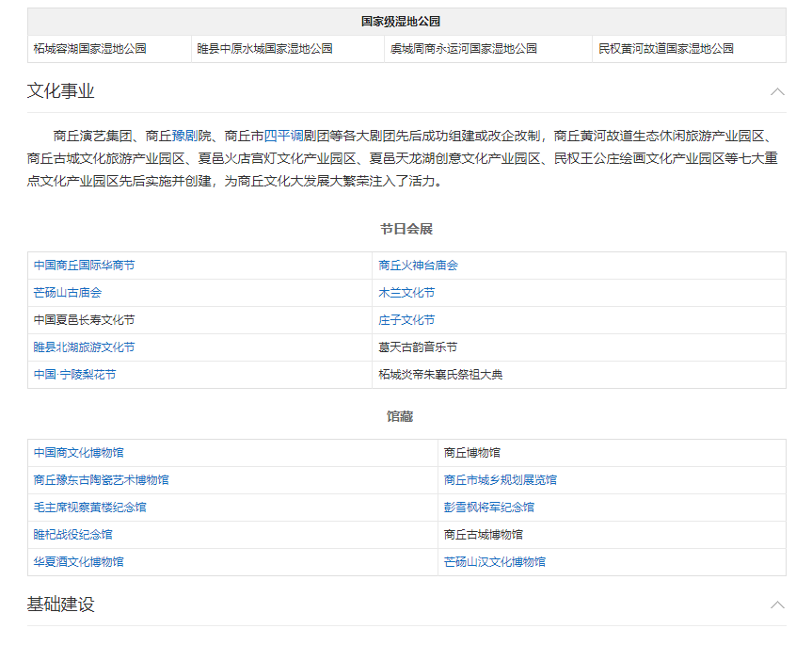Click 中国商丘国际华商节 link
812x645 pixels.
pyautogui.click(x=84, y=266)
